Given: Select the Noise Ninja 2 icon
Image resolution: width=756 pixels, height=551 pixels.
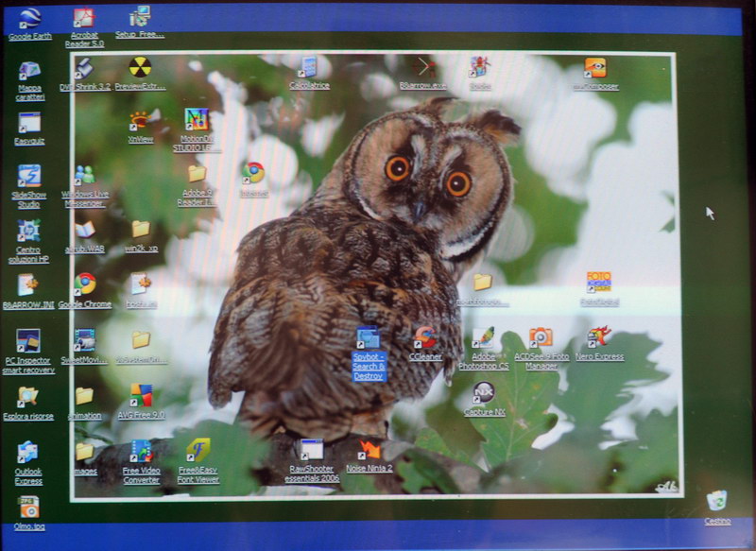Looking at the screenshot, I should [369, 450].
